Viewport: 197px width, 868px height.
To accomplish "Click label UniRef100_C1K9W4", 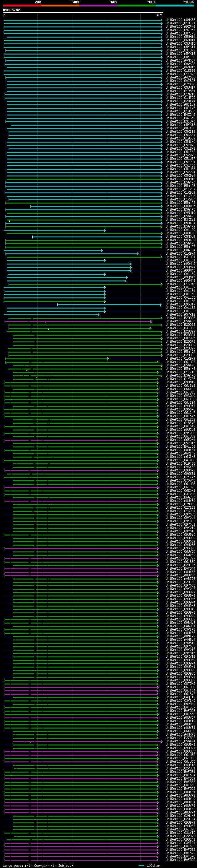I will click(180, 254).
